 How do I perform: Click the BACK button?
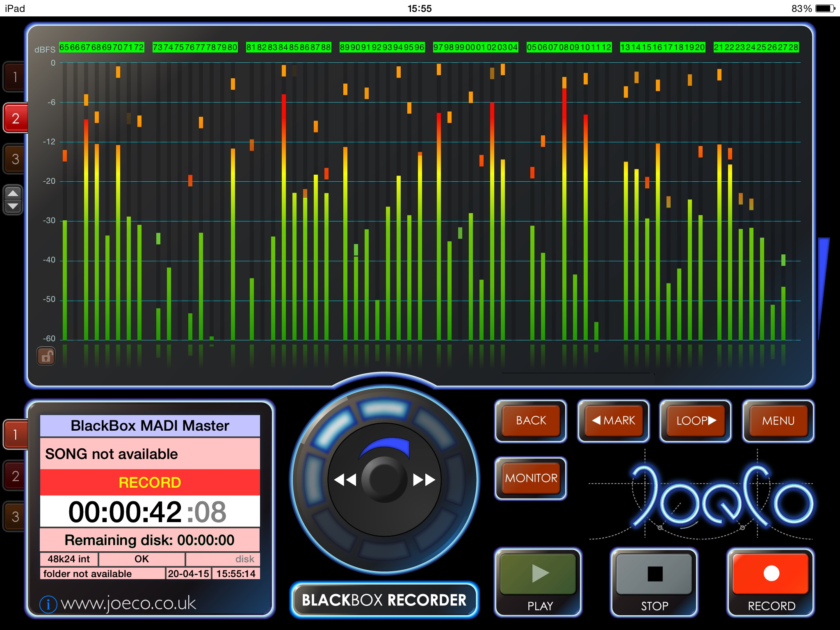pos(531,421)
